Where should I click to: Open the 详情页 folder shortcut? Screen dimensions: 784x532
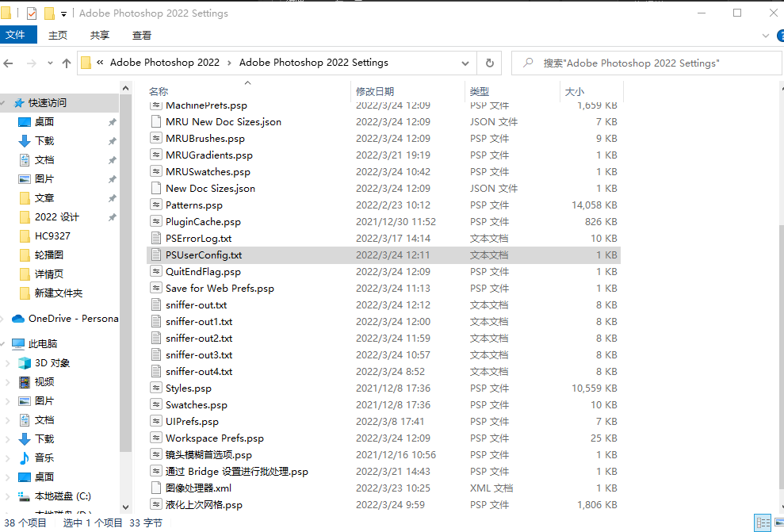(x=49, y=274)
